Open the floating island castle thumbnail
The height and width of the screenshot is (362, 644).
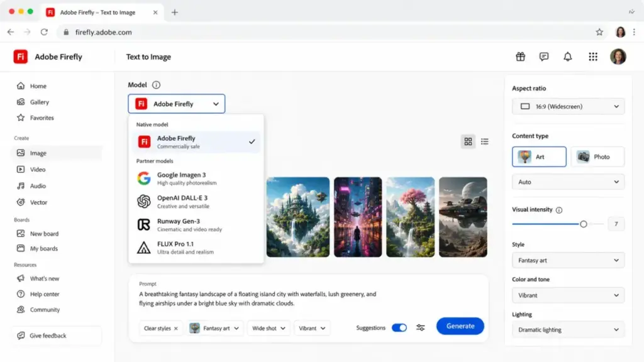pos(297,217)
